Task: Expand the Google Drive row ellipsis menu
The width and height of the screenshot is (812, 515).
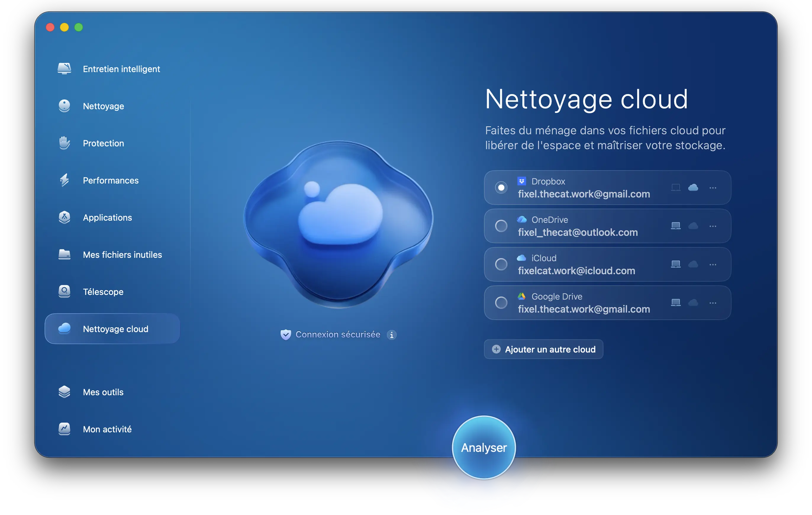Action: pyautogui.click(x=713, y=303)
